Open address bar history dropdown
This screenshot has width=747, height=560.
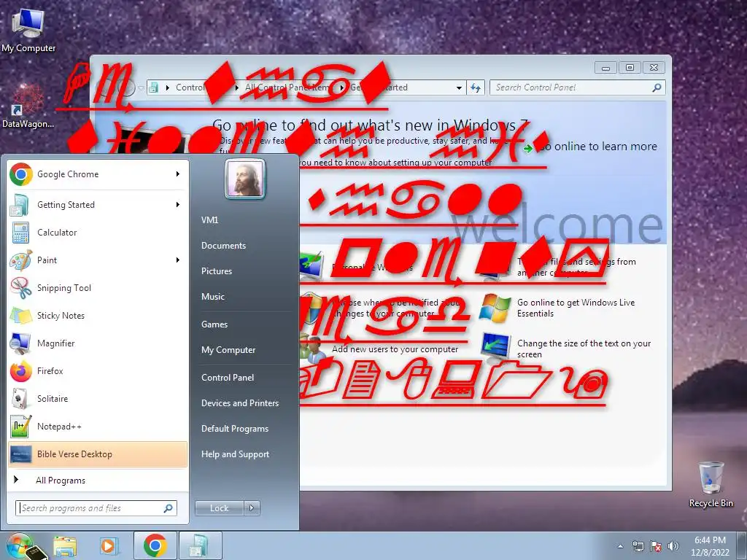(459, 87)
